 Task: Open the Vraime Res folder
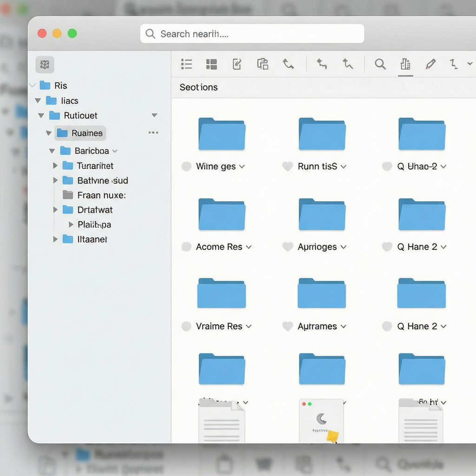tap(222, 293)
